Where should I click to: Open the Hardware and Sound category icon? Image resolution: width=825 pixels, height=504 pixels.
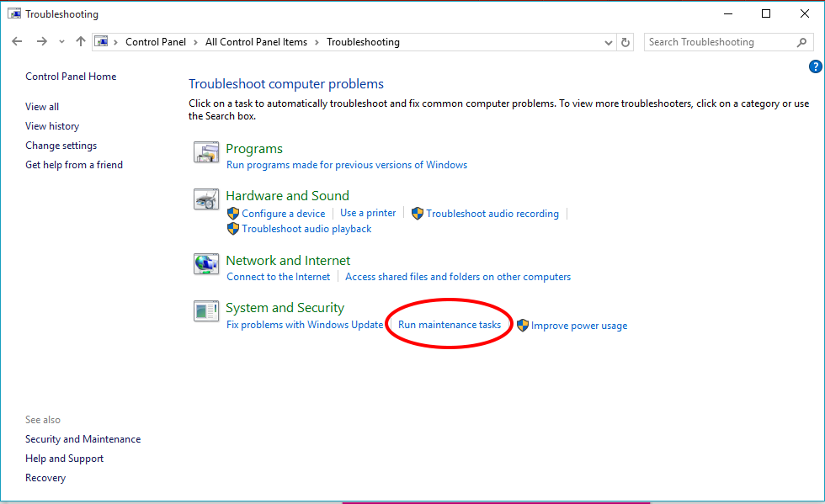206,199
